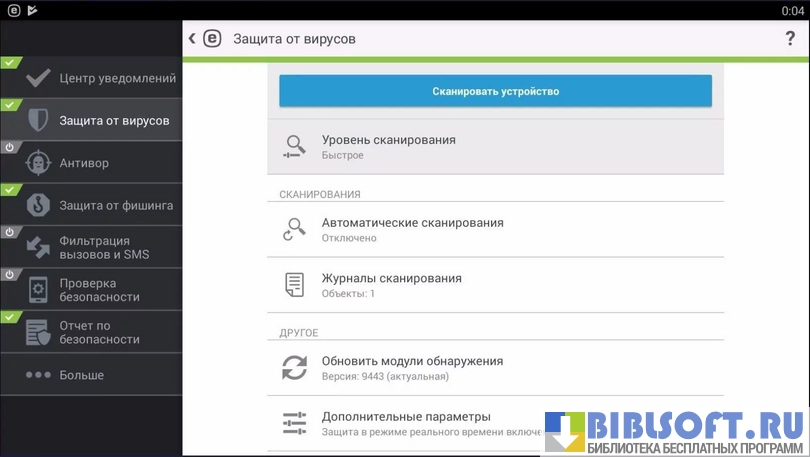Screen dimensions: 810x457
Task: Toggle power badge on Проверка безопасности
Action: [x=9, y=274]
